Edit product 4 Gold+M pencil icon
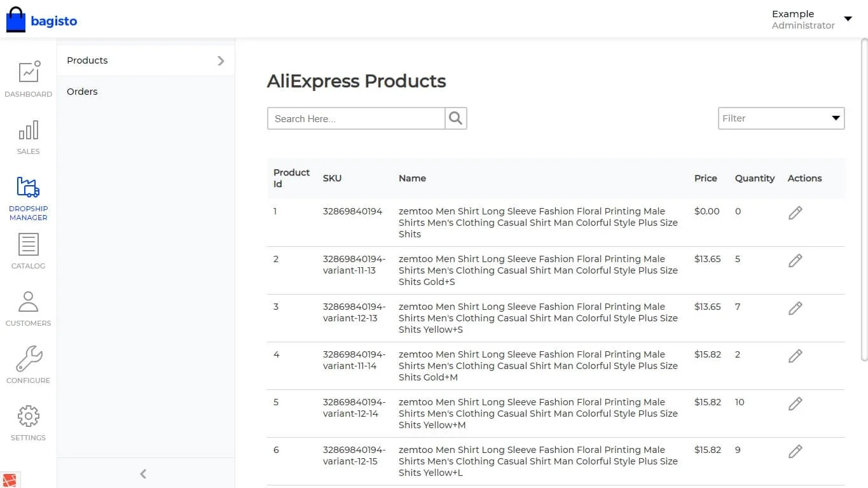 click(x=795, y=356)
